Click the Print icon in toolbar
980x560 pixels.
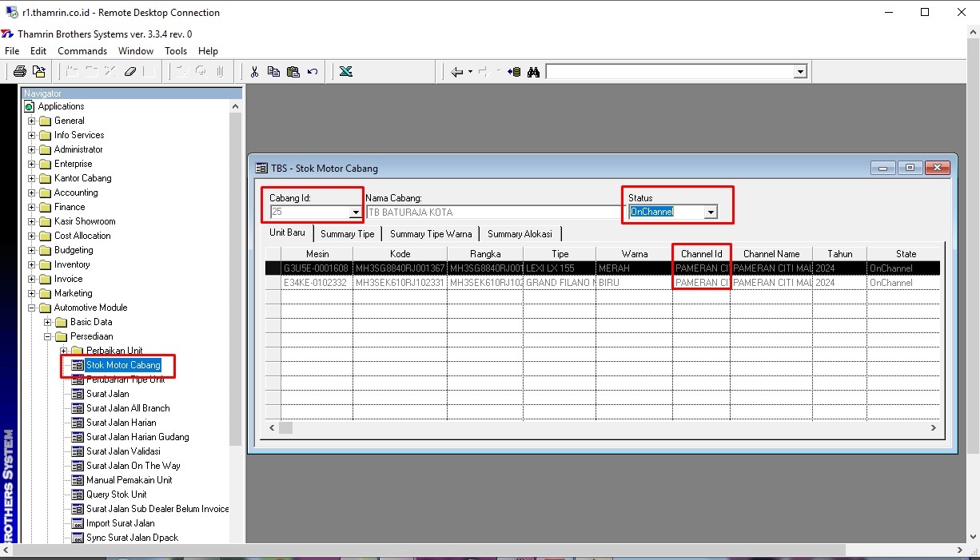(x=20, y=72)
